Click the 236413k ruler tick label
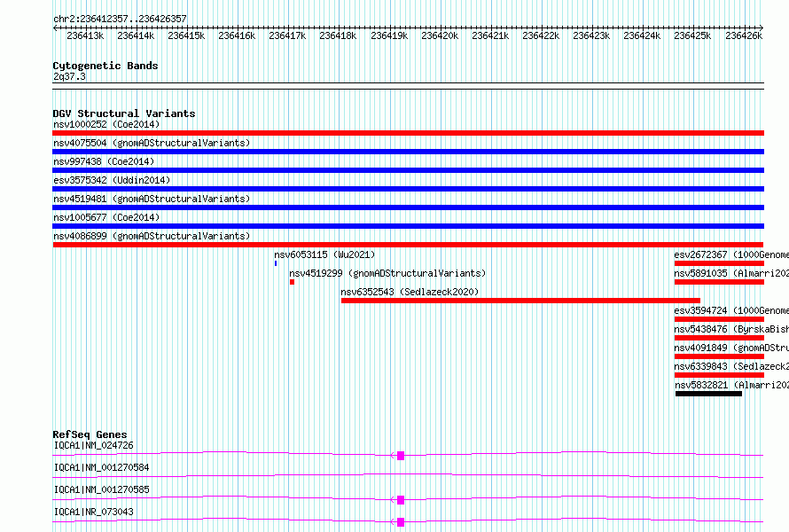 [85, 35]
